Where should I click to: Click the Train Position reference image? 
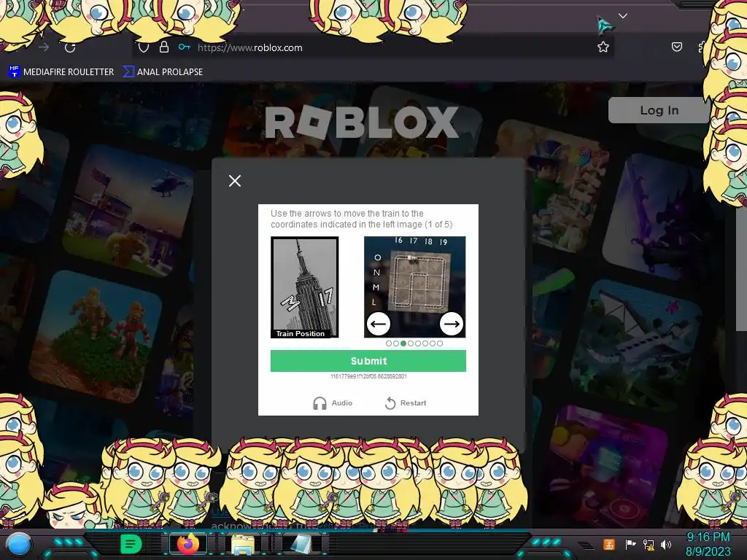pos(304,287)
